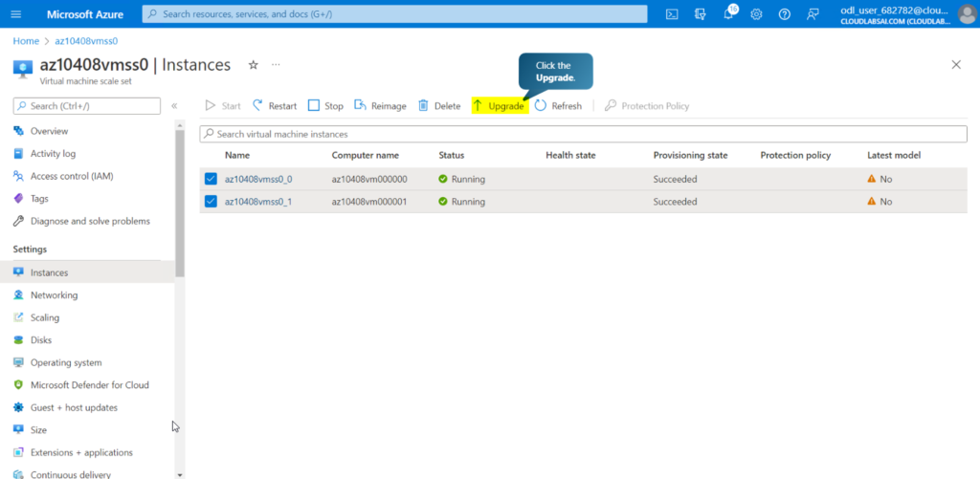Open Cloud Shell from the top bar
The height and width of the screenshot is (479, 980).
tap(673, 14)
